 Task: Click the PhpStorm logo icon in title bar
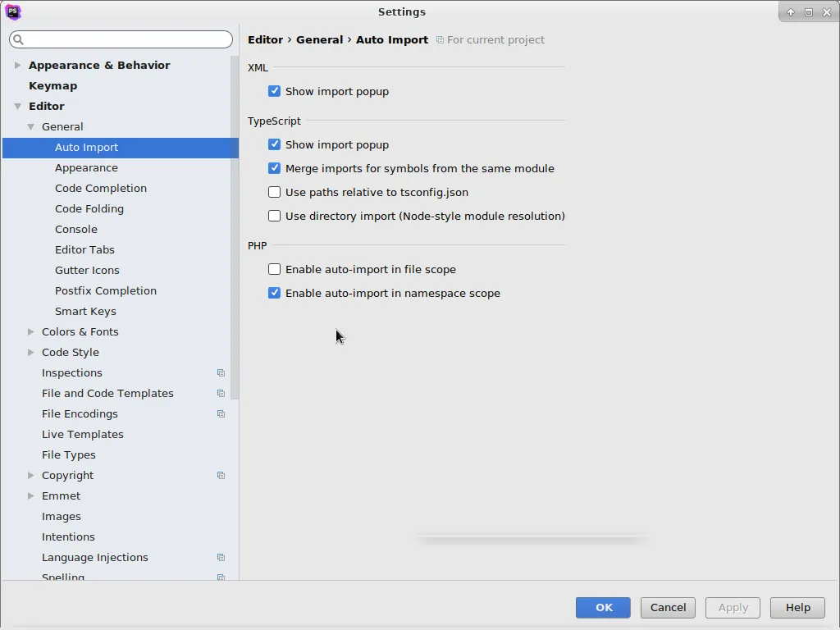[x=12, y=11]
